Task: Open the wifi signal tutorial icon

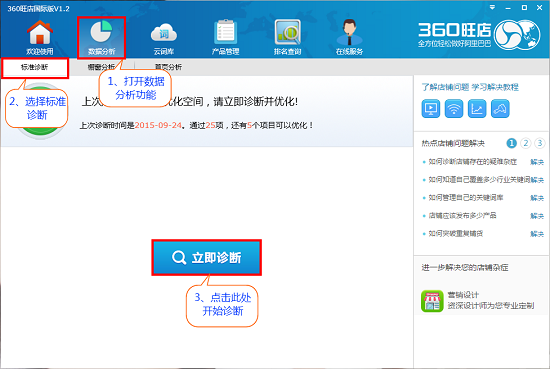Action: click(x=454, y=109)
